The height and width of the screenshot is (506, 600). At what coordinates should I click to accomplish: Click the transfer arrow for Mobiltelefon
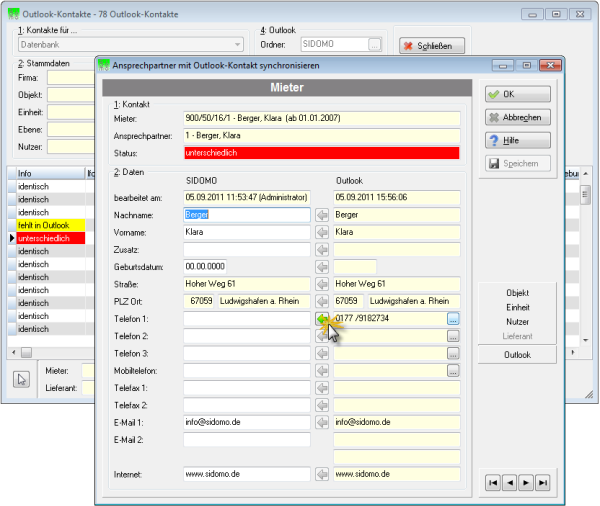pos(322,371)
